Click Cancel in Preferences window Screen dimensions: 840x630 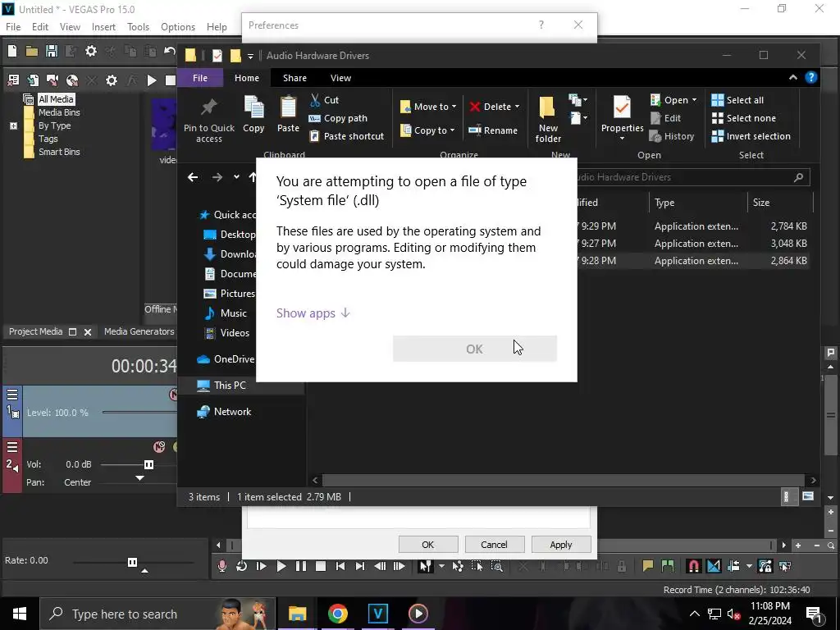pos(494,545)
